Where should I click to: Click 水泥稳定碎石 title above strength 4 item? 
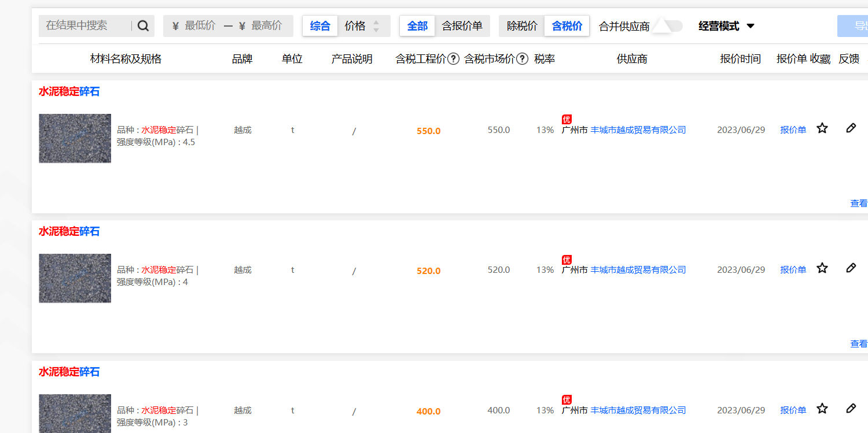pyautogui.click(x=69, y=231)
